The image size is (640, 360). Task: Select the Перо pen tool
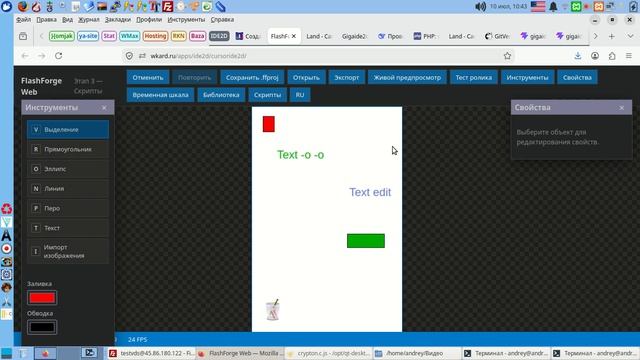pos(68,208)
